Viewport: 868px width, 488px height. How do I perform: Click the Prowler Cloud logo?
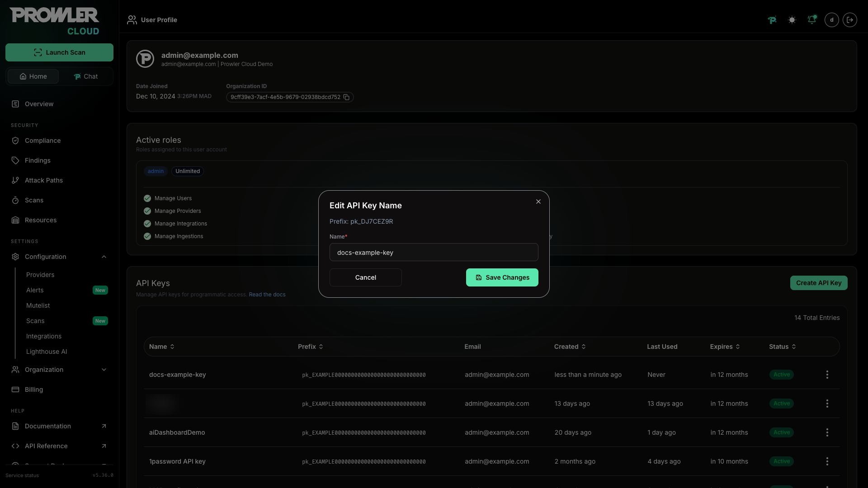[55, 21]
